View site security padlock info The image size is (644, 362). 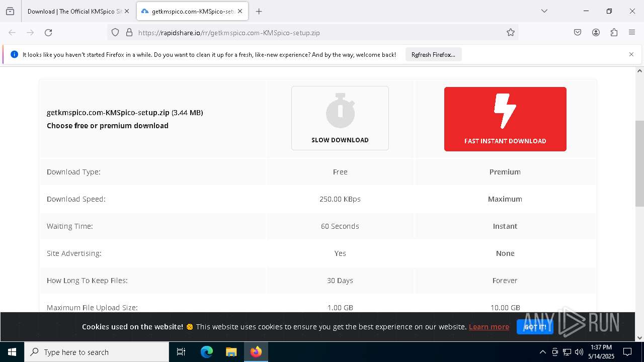129,33
